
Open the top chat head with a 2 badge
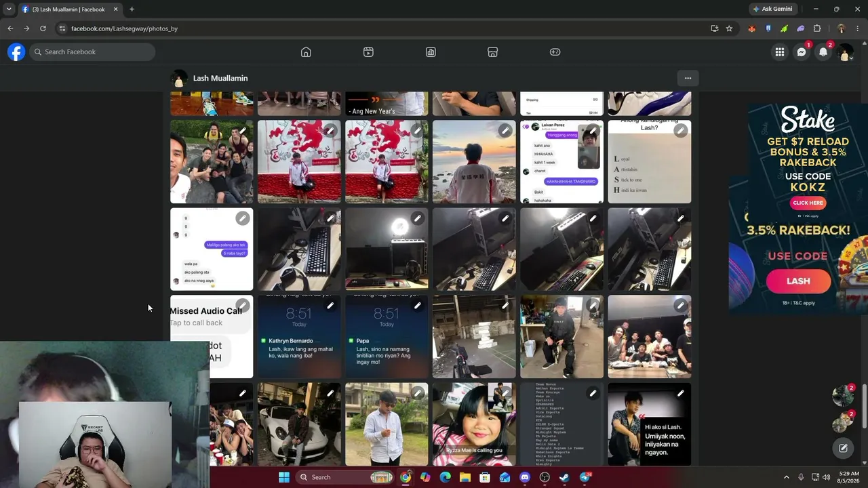(842, 396)
